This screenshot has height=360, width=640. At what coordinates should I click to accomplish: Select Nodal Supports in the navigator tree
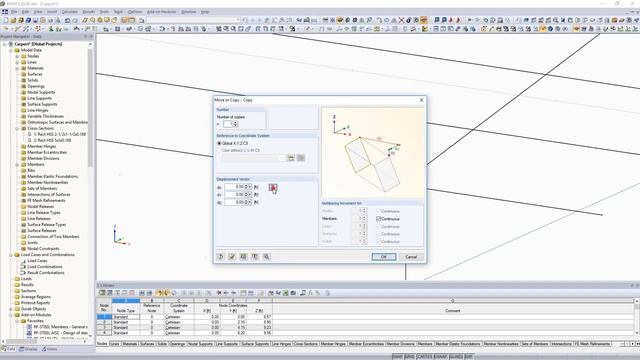(x=41, y=92)
